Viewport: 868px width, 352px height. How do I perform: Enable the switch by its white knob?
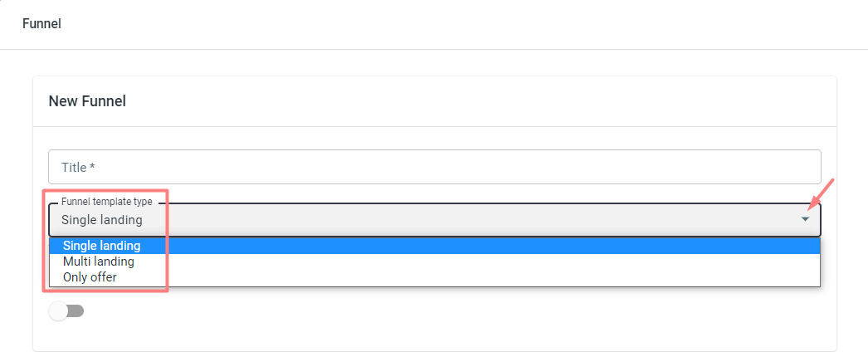click(x=58, y=311)
